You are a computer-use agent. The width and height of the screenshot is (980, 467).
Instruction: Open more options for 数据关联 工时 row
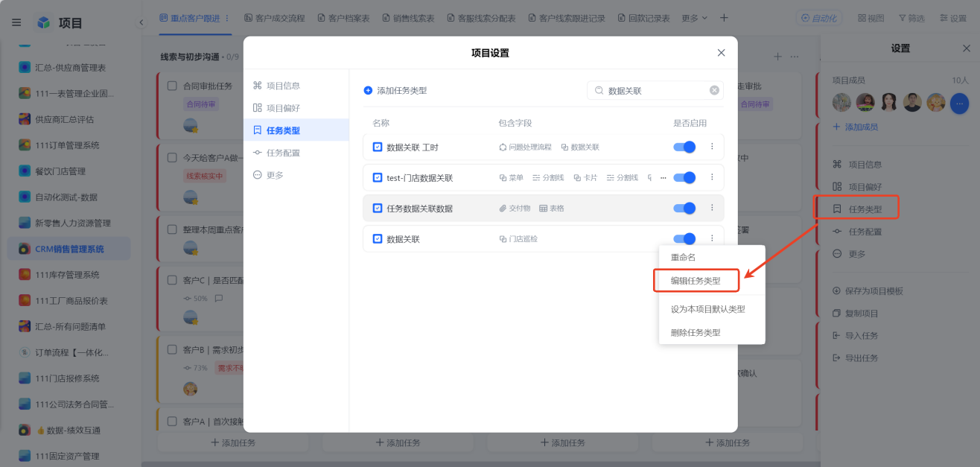point(712,147)
